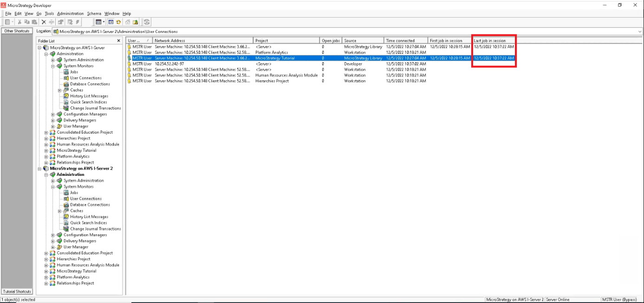
Task: Click the Tutorial Shortcuts button
Action: pos(17,291)
